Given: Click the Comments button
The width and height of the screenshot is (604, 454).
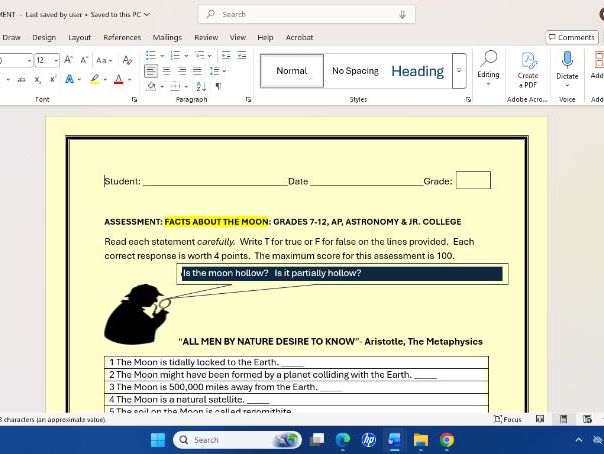Looking at the screenshot, I should pyautogui.click(x=571, y=37).
